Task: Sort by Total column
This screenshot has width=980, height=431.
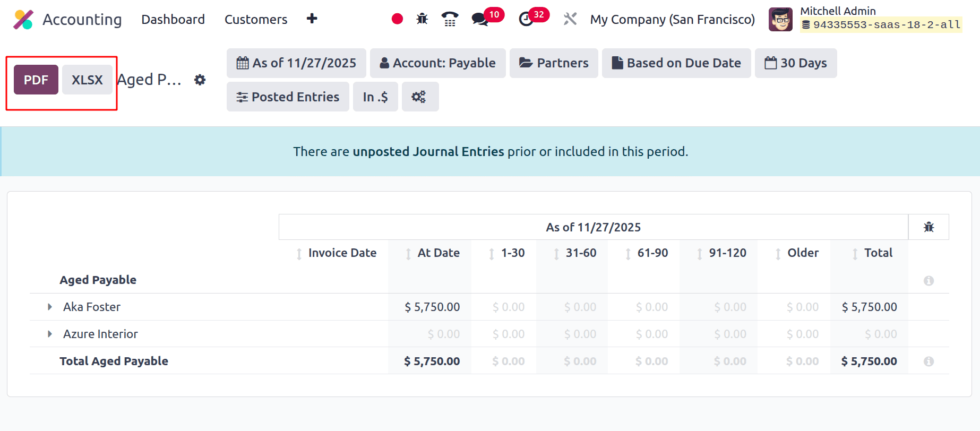Action: pos(872,253)
